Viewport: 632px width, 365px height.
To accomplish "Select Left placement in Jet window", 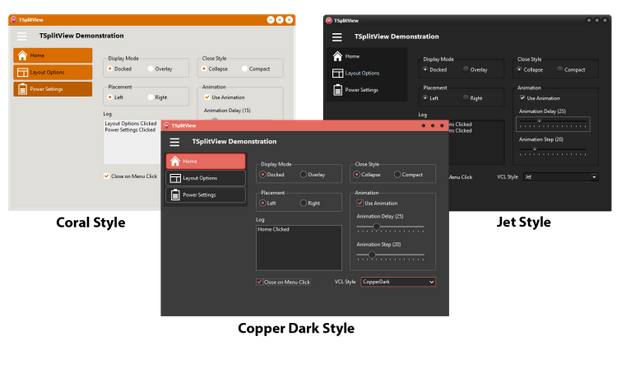I will click(430, 98).
